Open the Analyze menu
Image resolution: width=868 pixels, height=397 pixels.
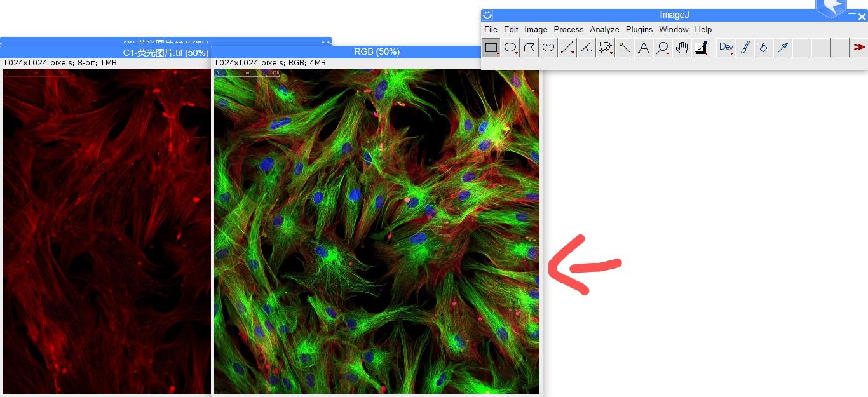tap(604, 29)
